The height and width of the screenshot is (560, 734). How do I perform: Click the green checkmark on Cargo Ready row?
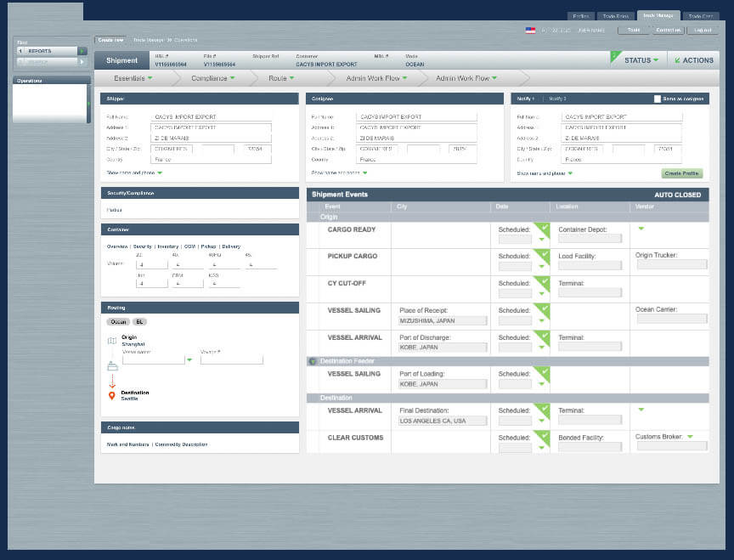[541, 229]
